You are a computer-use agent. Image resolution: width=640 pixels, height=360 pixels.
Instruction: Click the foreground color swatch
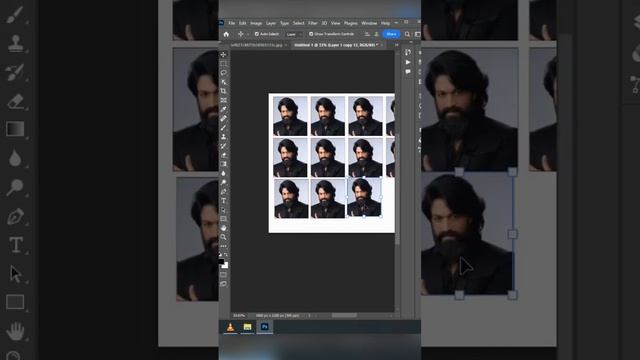pyautogui.click(x=221, y=261)
